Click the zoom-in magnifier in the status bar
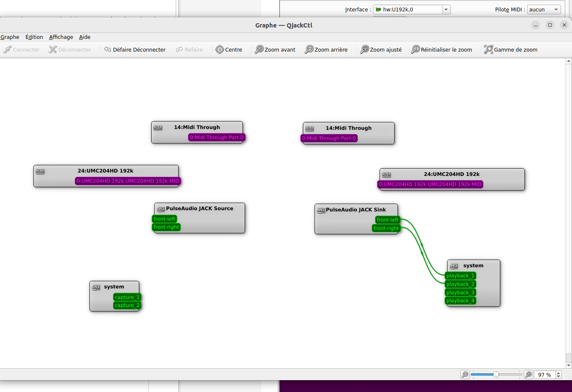The height and width of the screenshot is (392, 572). (x=528, y=375)
